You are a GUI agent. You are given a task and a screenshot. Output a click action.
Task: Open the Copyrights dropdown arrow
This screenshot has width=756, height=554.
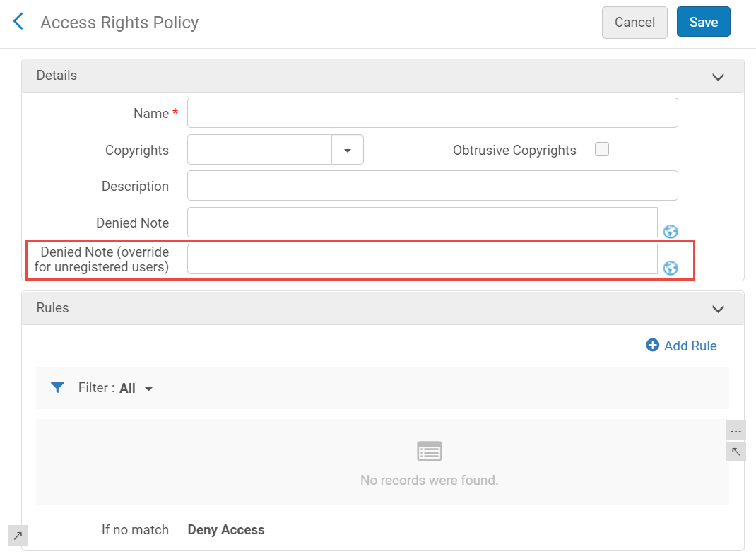348,150
